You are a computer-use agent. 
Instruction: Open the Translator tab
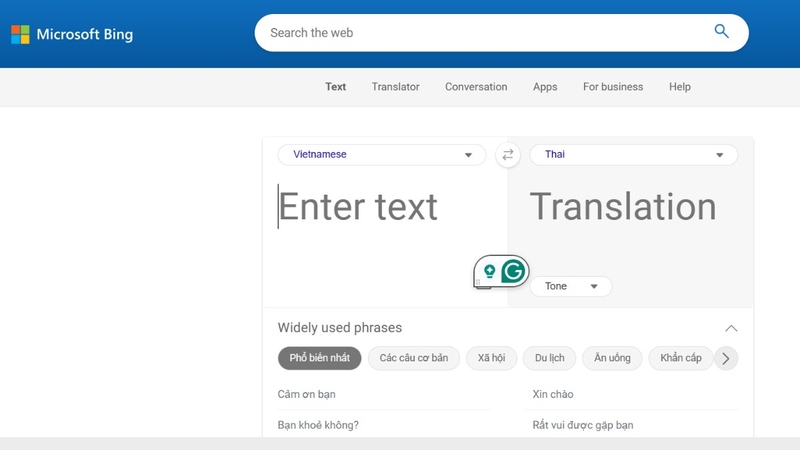(x=395, y=87)
